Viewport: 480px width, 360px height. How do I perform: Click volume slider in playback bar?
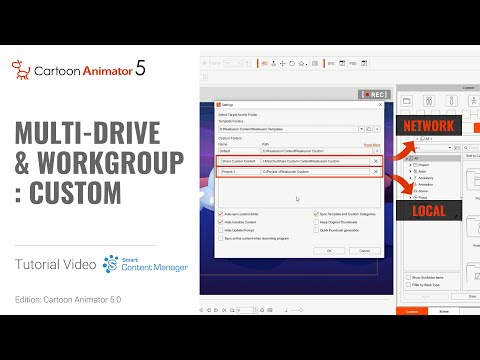pos(296,310)
